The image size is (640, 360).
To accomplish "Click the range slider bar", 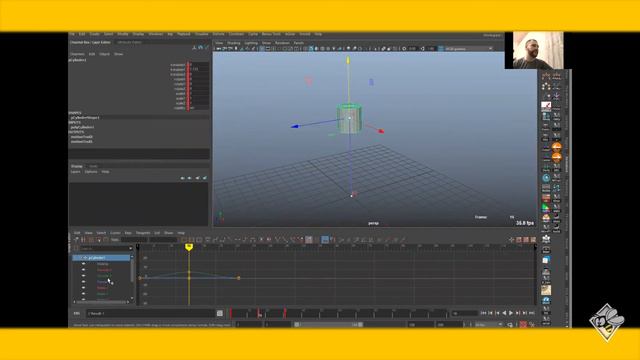I will [x=329, y=324].
